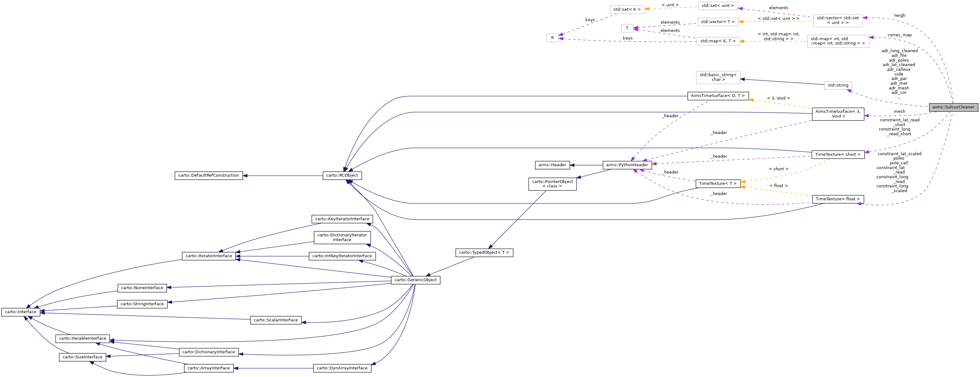Viewport: 980px width, 377px height.
Task: Click 'constraint_lat_scaled' member label
Action: tap(899, 154)
